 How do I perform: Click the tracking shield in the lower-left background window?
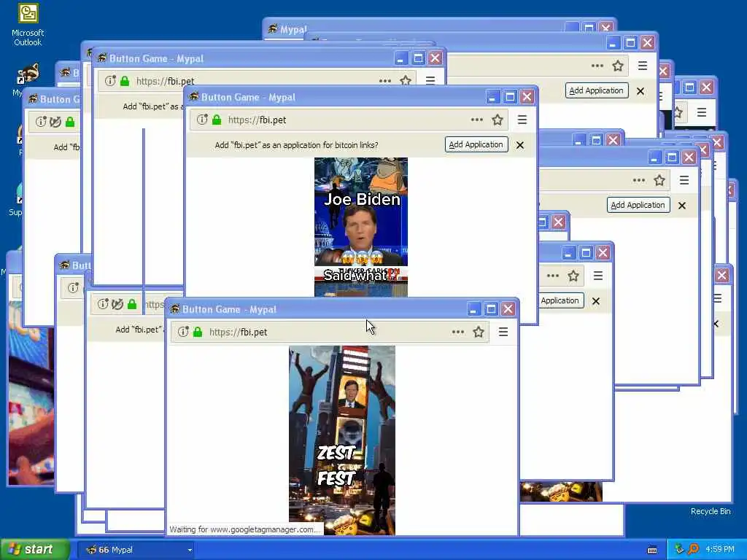click(x=117, y=304)
